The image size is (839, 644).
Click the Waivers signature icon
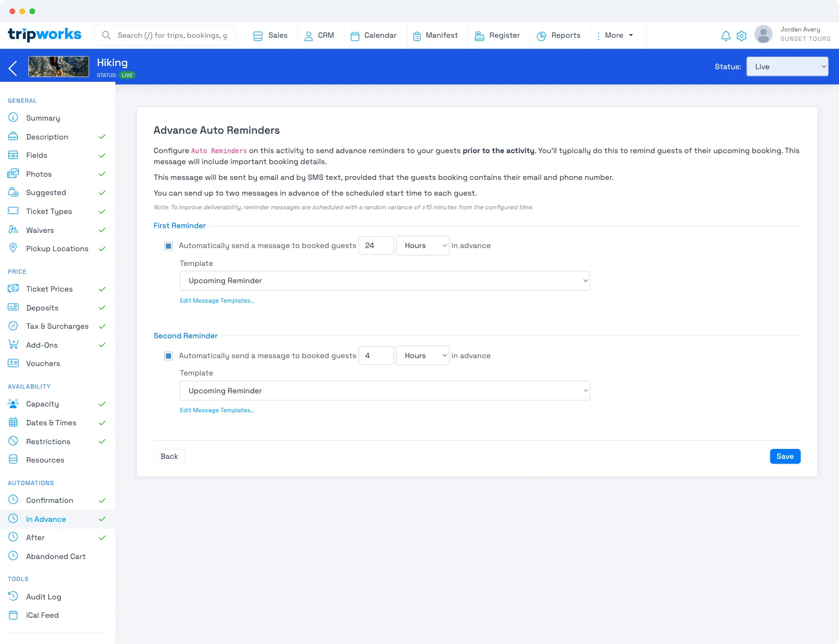[x=13, y=230]
